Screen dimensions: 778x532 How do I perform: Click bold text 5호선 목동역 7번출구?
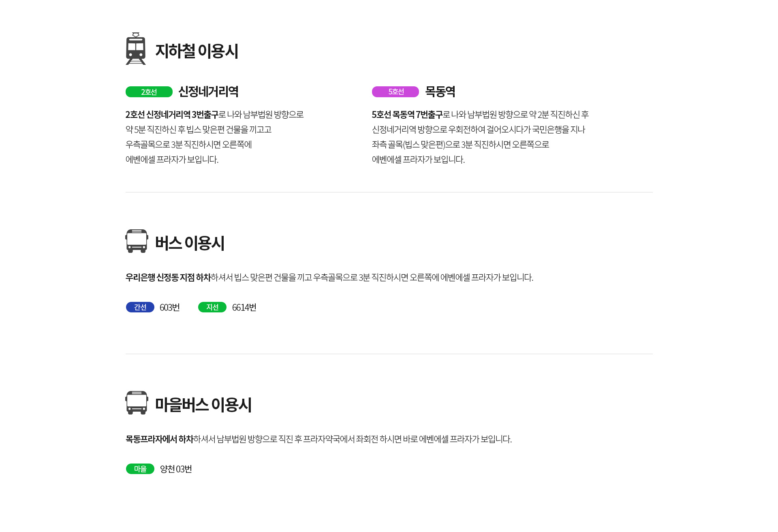point(407,115)
